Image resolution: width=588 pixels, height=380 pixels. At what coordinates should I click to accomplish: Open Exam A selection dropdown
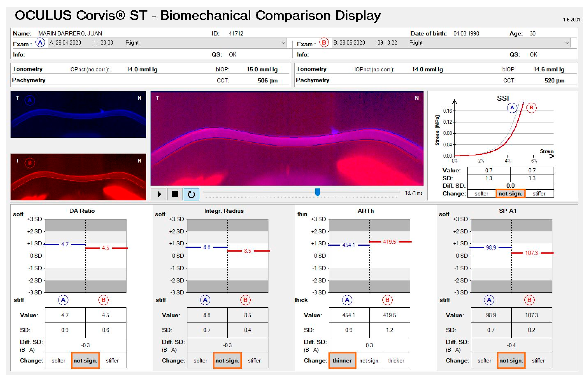(x=283, y=43)
